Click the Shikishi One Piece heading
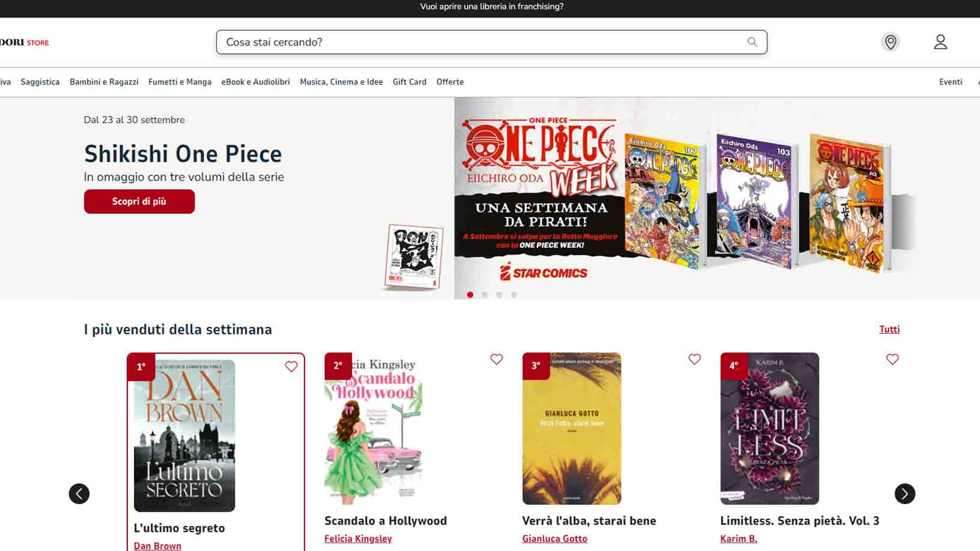 [x=183, y=154]
